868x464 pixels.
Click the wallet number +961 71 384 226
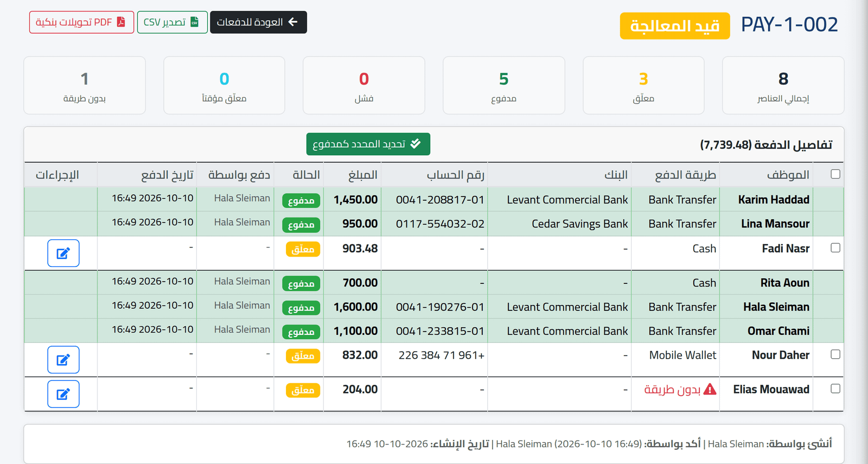point(442,355)
